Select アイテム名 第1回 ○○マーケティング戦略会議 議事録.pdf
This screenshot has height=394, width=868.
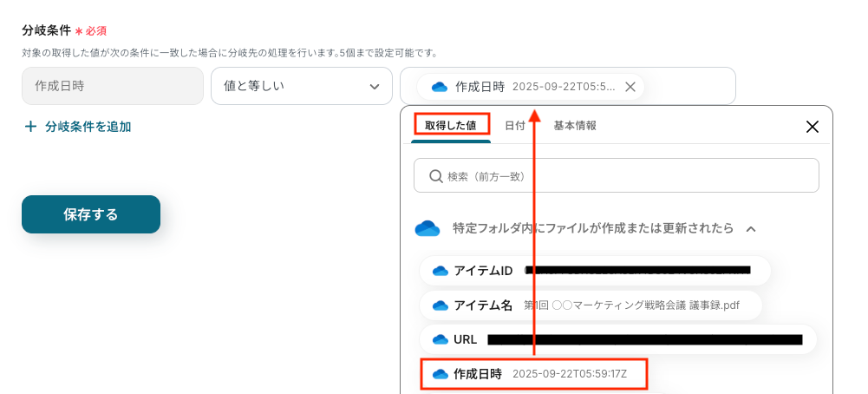tap(591, 305)
